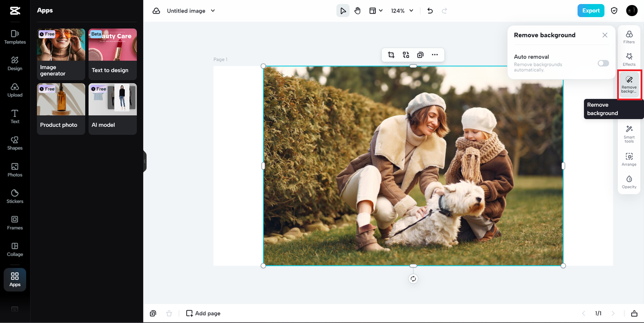Click the Untitled image file name

coord(186,11)
